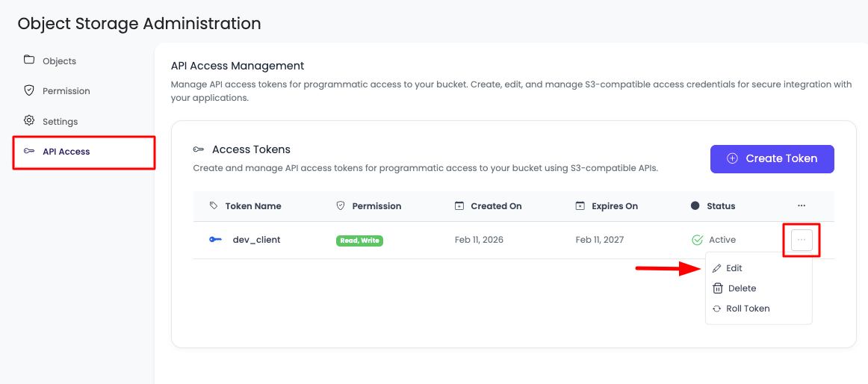Open the dev_client row actions menu

802,240
